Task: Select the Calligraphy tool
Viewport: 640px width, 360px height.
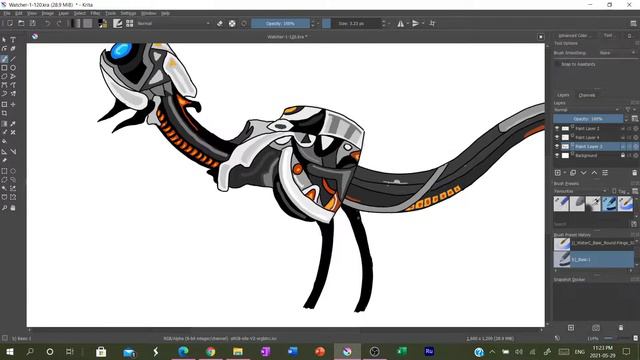Action: pyautogui.click(x=13, y=48)
